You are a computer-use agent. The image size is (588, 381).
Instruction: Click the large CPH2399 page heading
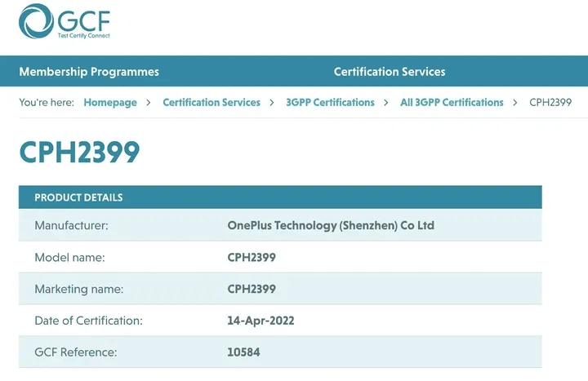pos(80,153)
